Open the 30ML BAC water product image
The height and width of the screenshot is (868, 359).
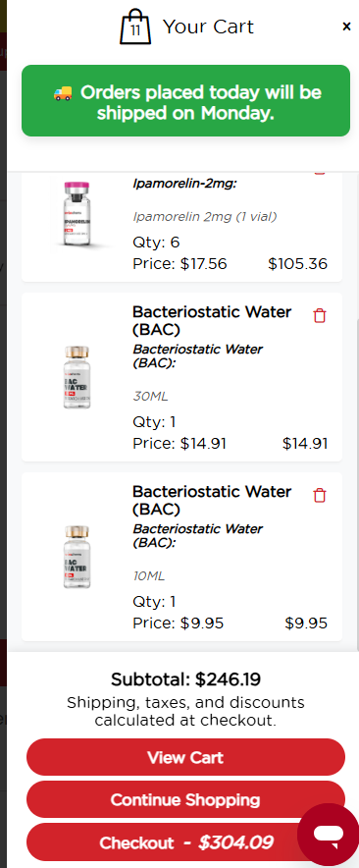click(77, 377)
